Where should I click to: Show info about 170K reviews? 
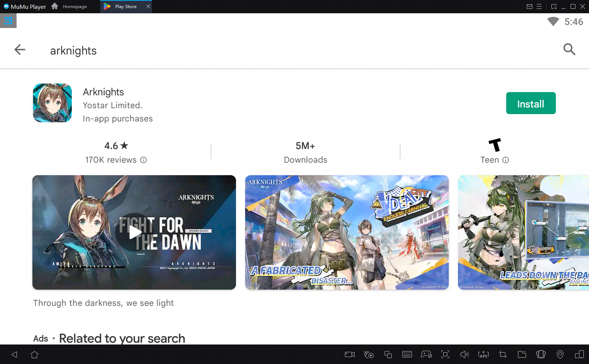144,160
